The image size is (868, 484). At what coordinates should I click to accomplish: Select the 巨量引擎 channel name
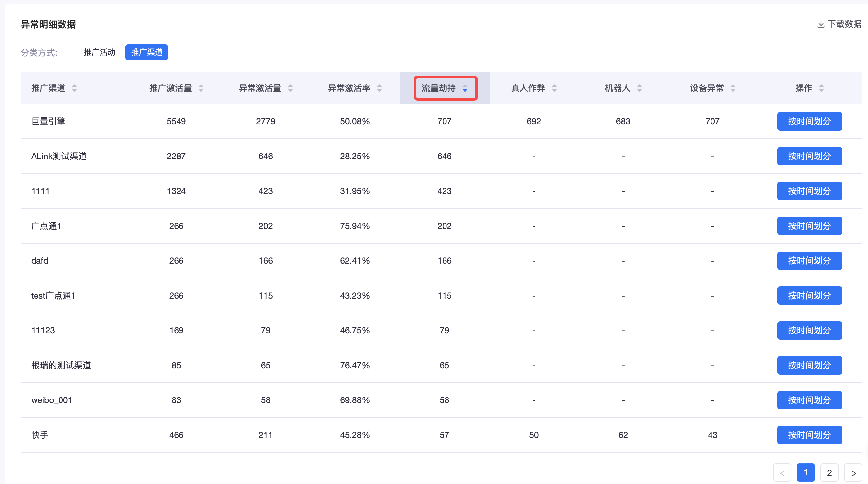point(48,121)
